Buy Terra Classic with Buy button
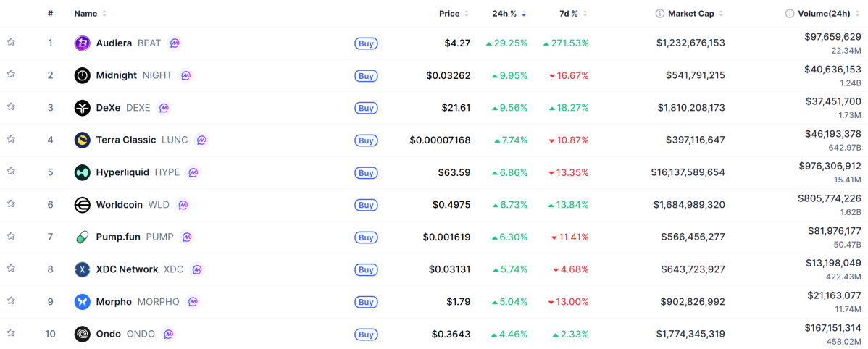Viewport: 868px width, 349px height. pyautogui.click(x=366, y=140)
